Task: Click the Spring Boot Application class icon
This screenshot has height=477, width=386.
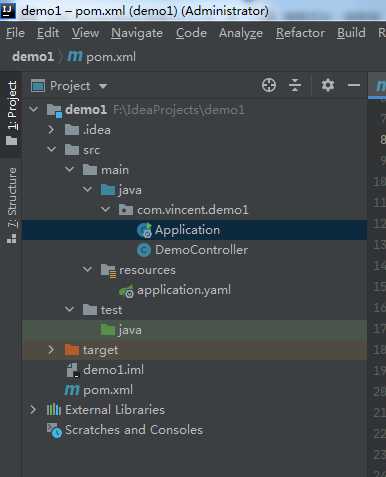Action: pos(145,230)
